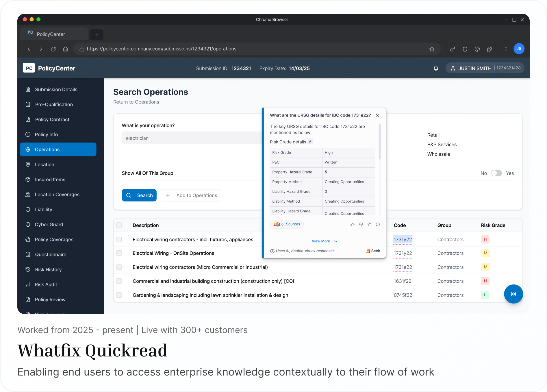Click the blue Search button
The height and width of the screenshot is (392, 547).
click(139, 195)
